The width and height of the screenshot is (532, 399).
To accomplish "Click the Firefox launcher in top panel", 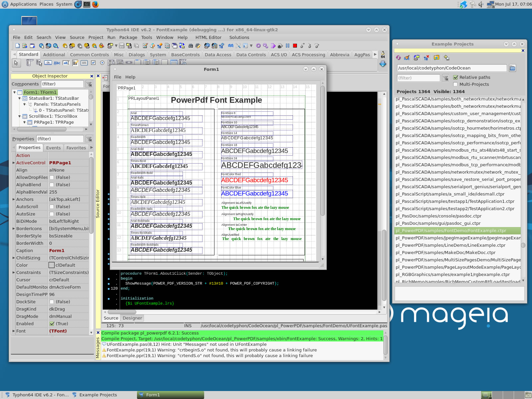I will (95, 4).
